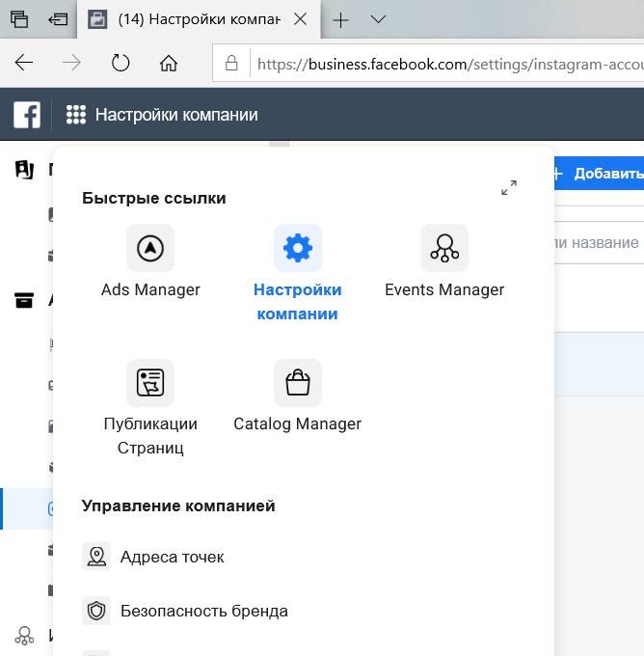Open a new browser tab
This screenshot has width=644, height=656.
[341, 19]
